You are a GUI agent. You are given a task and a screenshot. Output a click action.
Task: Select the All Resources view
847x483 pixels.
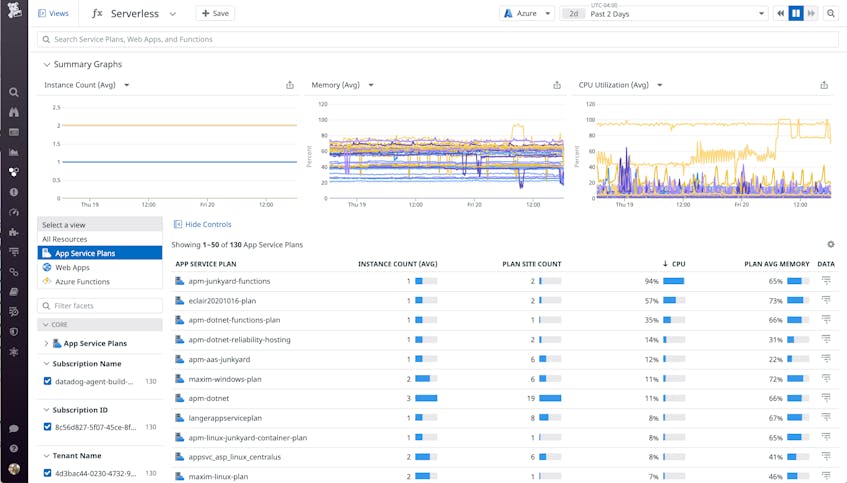[x=99, y=239]
